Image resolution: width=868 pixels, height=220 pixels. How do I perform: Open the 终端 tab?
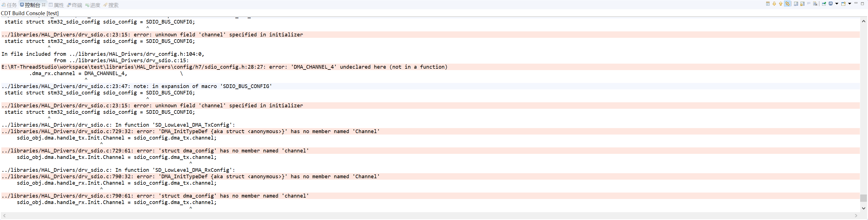tap(74, 5)
